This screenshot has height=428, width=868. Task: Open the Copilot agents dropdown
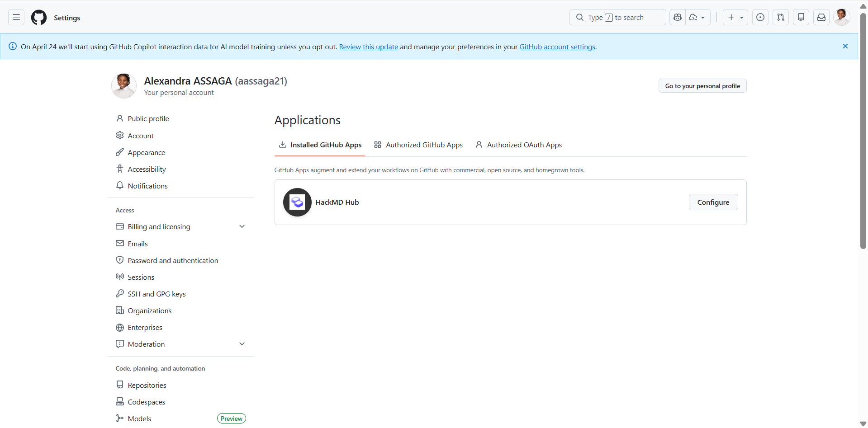pyautogui.click(x=697, y=17)
